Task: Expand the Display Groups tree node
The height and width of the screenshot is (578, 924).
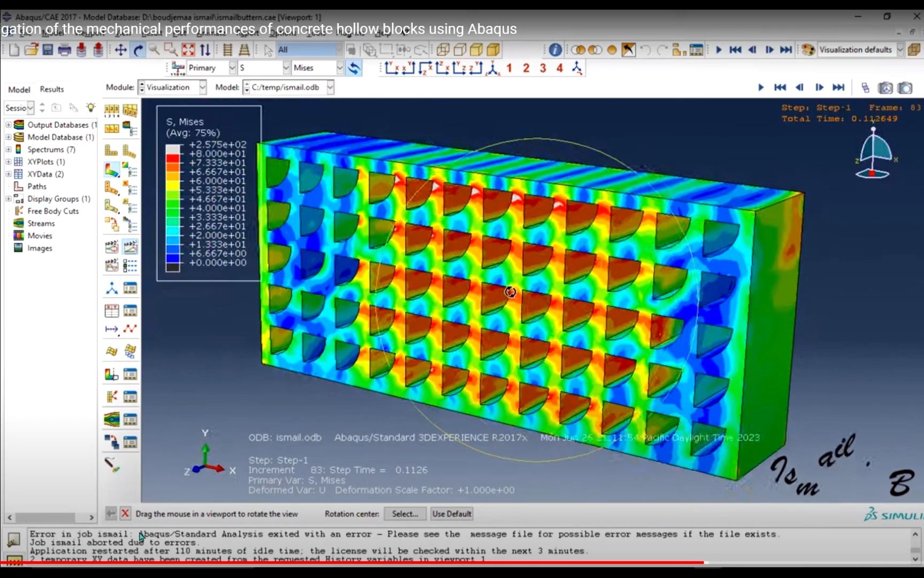Action: pos(9,199)
